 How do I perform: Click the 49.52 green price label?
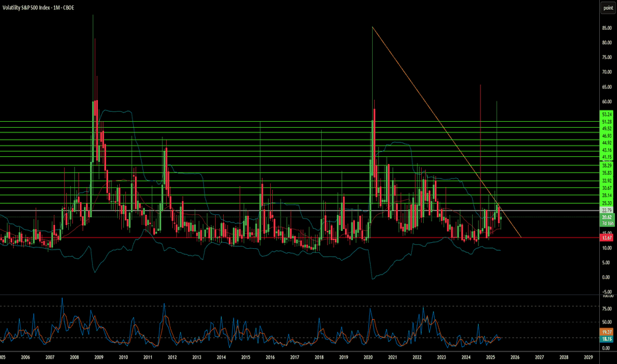point(607,128)
